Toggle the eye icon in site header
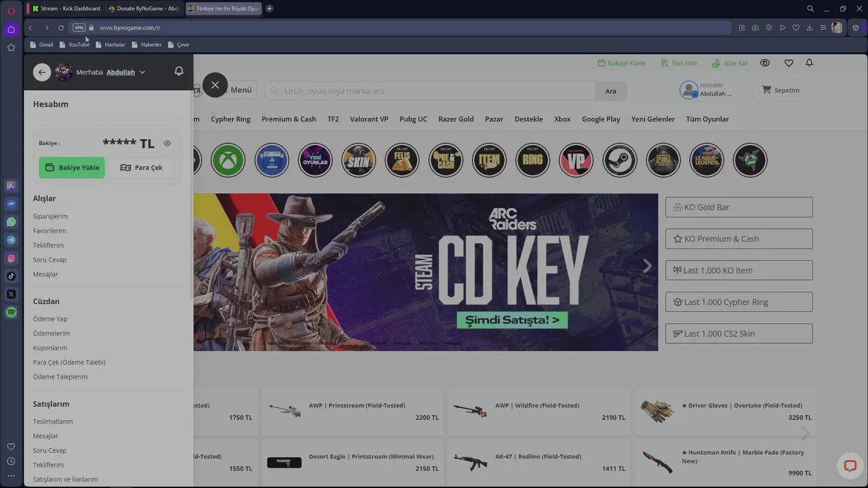The width and height of the screenshot is (868, 488). [765, 63]
